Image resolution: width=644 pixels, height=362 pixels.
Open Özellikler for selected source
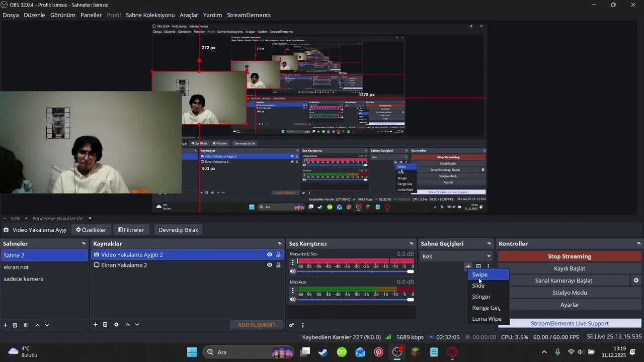coord(91,230)
